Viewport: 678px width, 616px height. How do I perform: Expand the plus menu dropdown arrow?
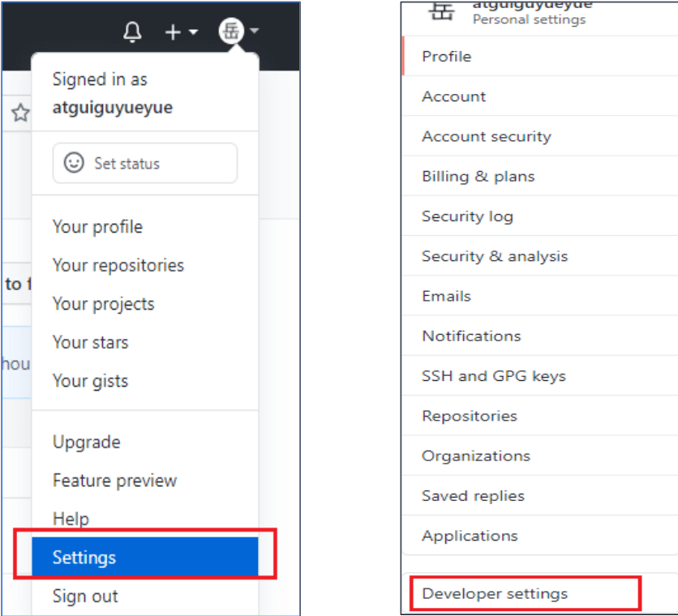click(x=193, y=32)
